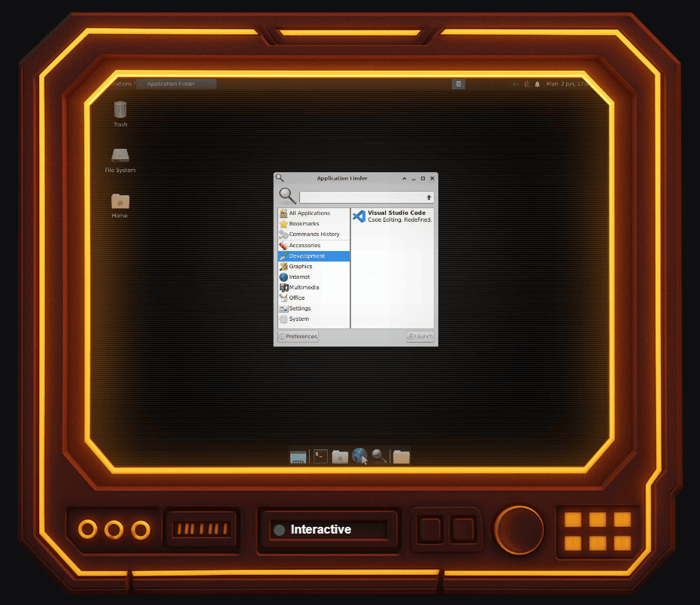
Task: Launch the Terminal from the dock
Action: point(320,456)
